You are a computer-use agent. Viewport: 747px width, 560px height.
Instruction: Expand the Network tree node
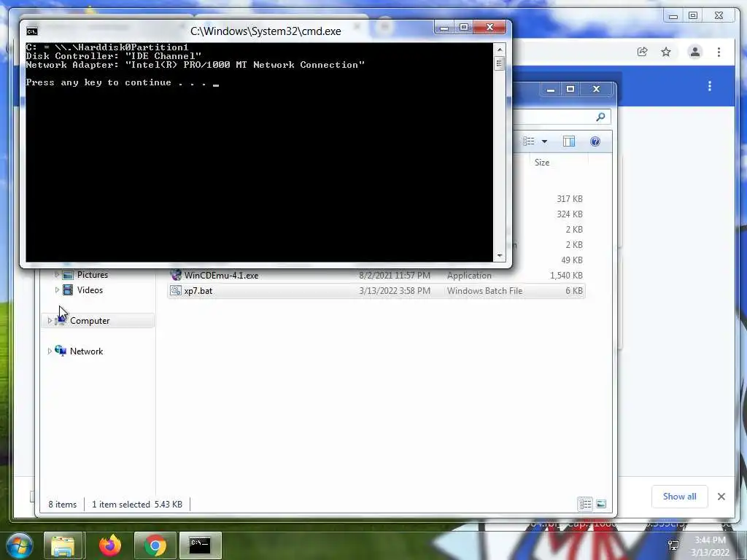tap(50, 351)
